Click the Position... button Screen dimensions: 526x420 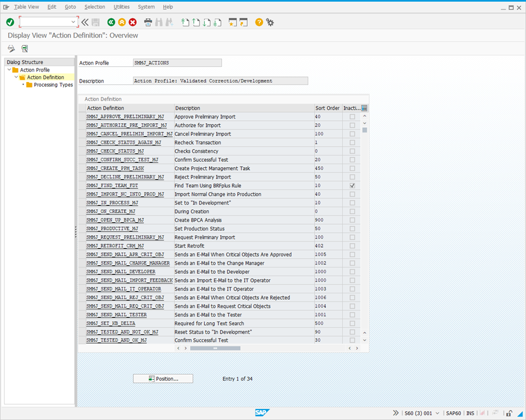tap(163, 378)
